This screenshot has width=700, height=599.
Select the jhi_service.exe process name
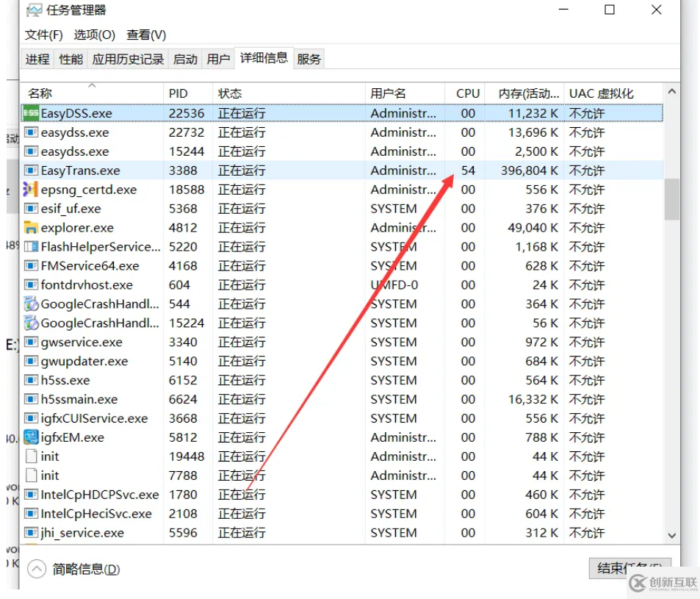click(x=82, y=533)
